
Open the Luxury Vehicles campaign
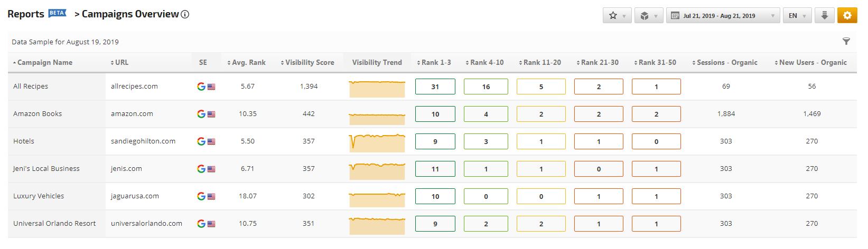pos(39,196)
